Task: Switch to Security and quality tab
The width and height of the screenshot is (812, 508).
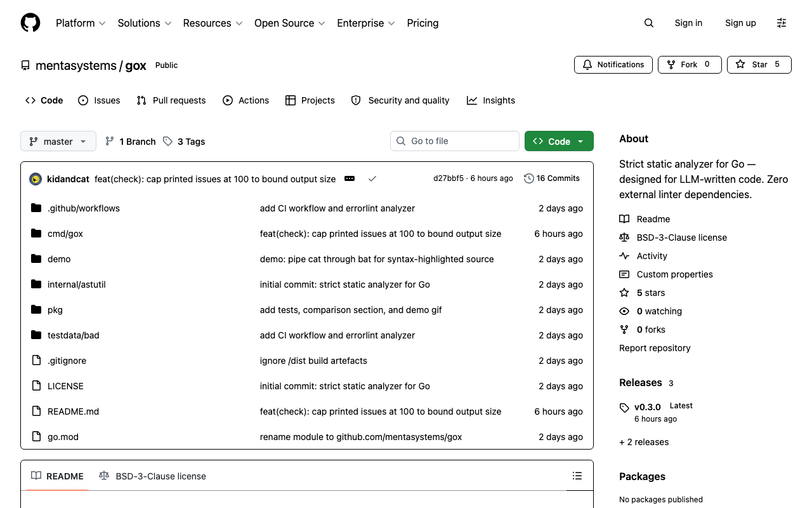Action: click(400, 100)
